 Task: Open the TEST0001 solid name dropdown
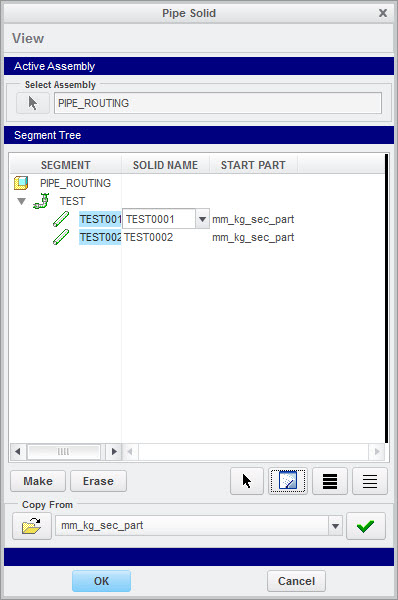202,219
